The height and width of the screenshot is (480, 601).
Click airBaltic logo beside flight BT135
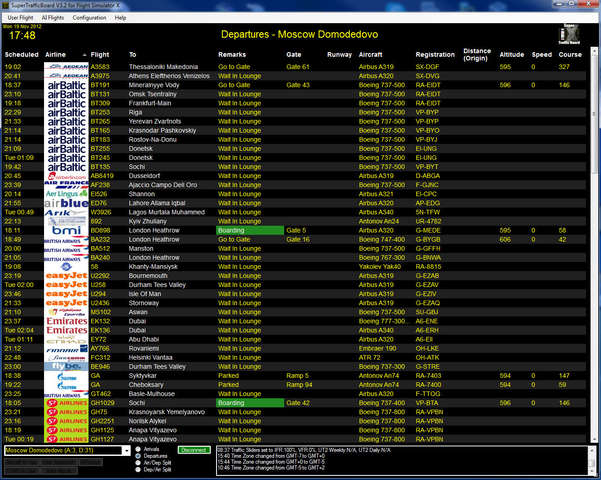point(66,167)
